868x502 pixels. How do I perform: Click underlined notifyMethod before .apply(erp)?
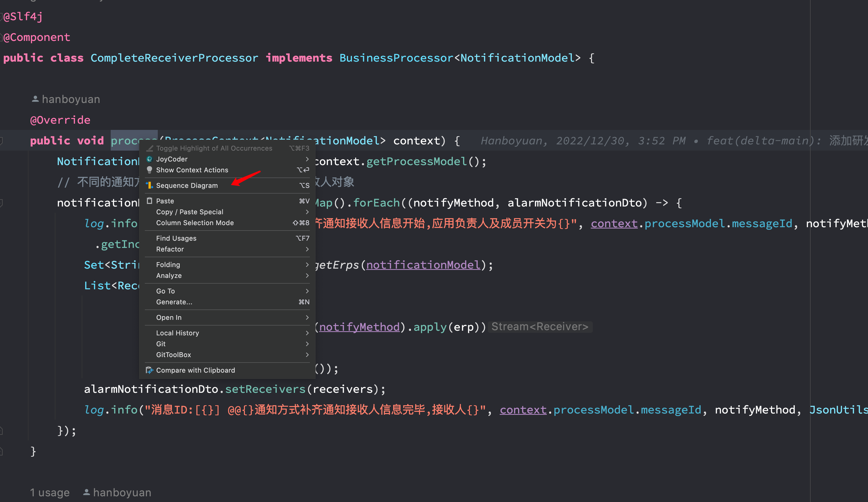359,327
